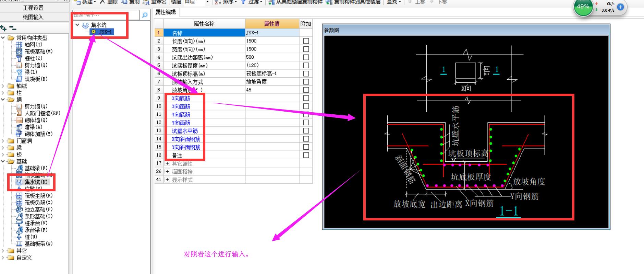Screen dimensions: 644x274
Task: Click the expand-all tree icon
Action: [x=3, y=28]
